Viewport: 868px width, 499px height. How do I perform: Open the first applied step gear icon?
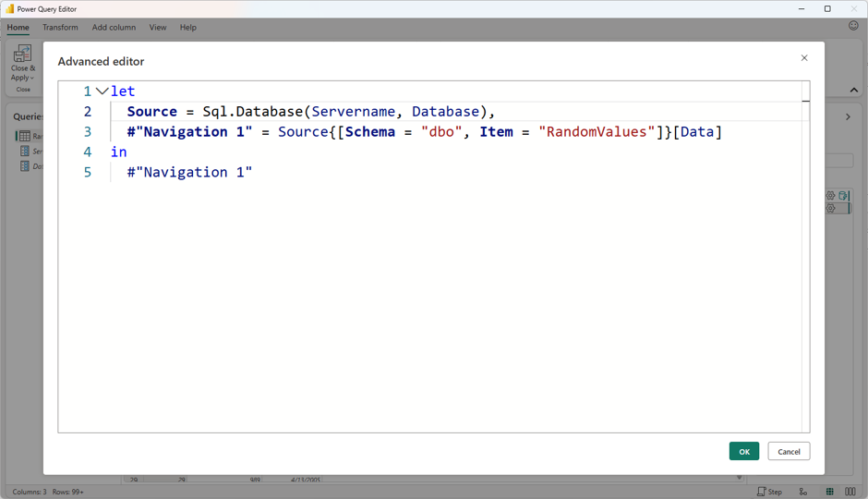(830, 196)
